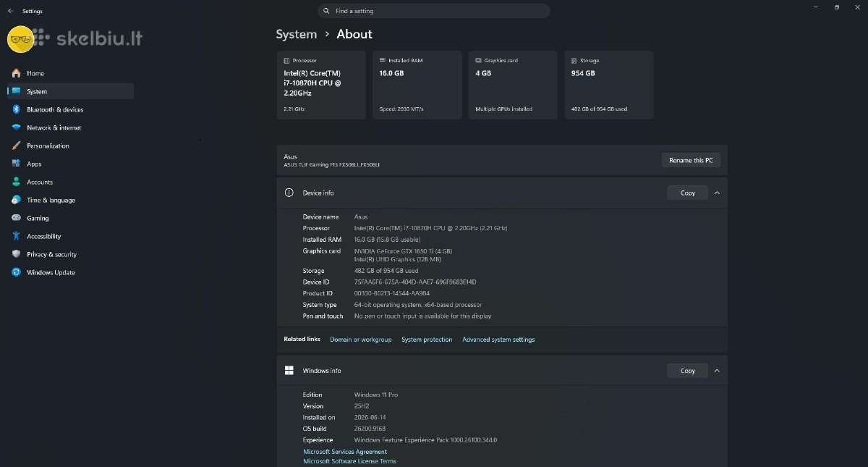Copy the Device info details
Viewport: 868px width, 467px height.
687,193
